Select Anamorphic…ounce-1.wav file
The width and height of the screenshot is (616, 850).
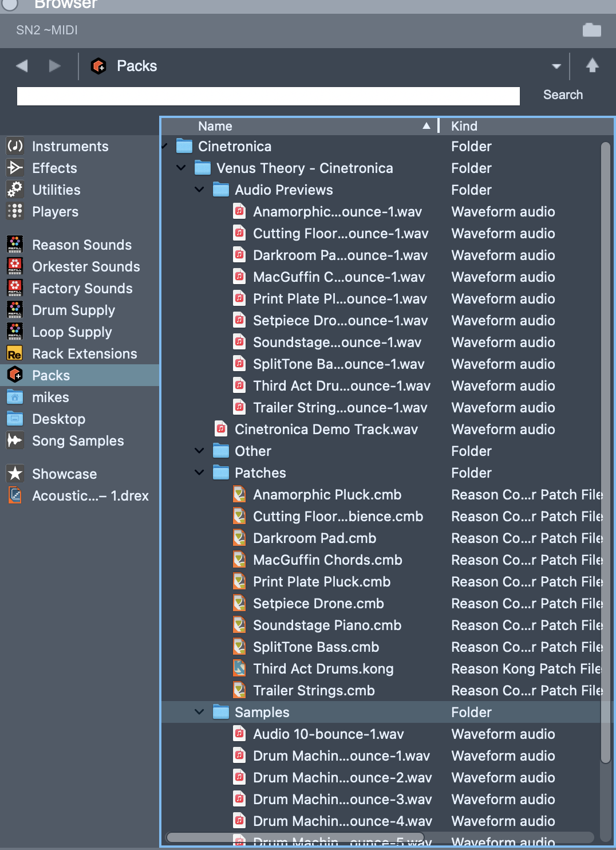point(381,212)
